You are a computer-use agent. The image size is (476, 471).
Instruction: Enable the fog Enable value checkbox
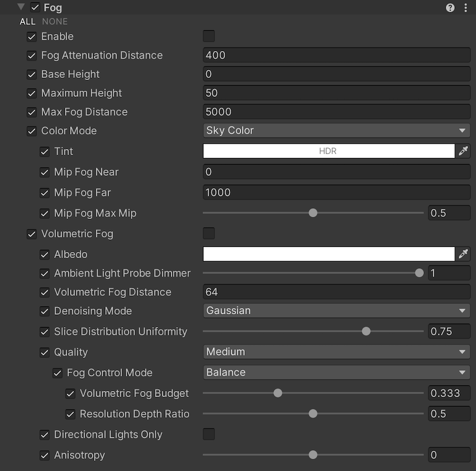[209, 36]
